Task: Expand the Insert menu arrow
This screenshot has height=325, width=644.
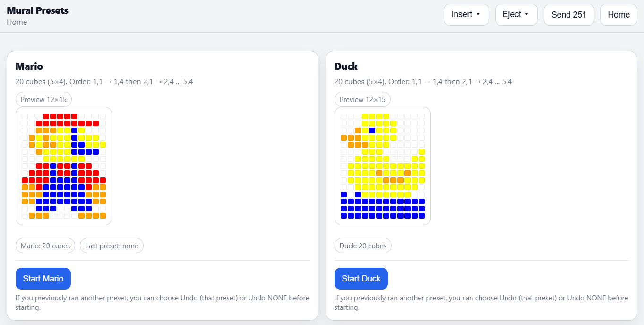Action: click(x=477, y=14)
